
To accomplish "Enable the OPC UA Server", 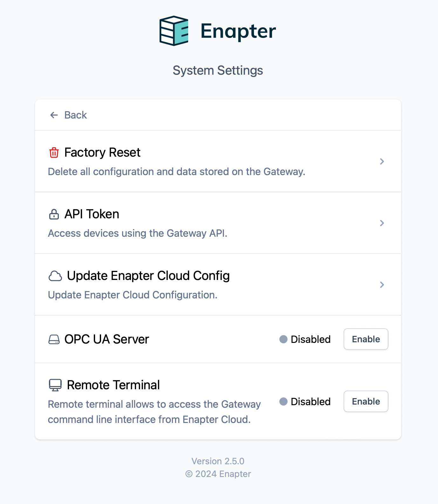I will coord(366,339).
